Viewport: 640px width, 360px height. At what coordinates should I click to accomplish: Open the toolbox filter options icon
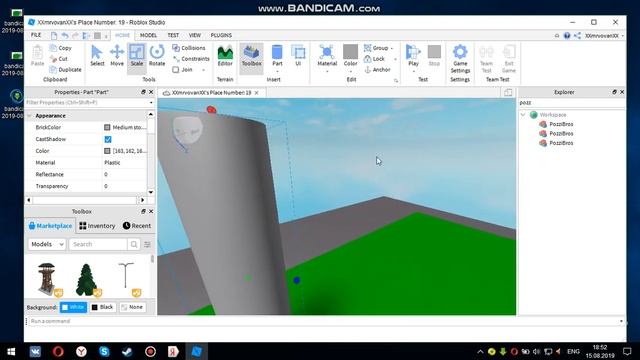tap(147, 244)
